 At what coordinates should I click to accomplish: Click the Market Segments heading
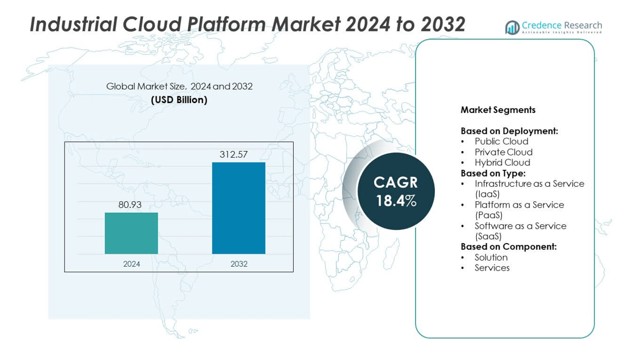tap(498, 110)
